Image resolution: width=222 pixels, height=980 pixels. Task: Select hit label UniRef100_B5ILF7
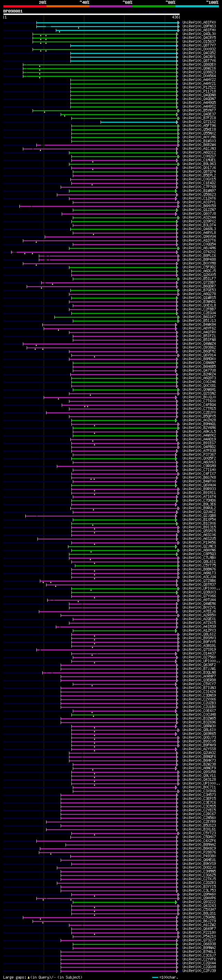(x=199, y=279)
